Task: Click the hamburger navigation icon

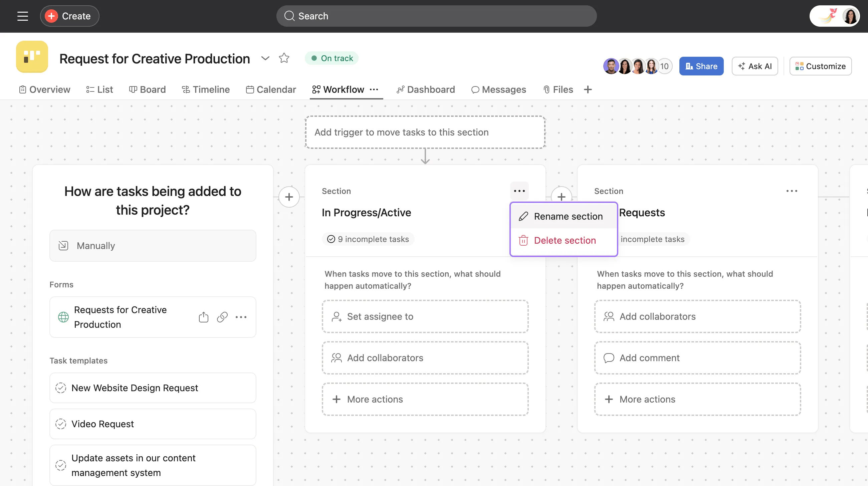Action: click(x=22, y=16)
